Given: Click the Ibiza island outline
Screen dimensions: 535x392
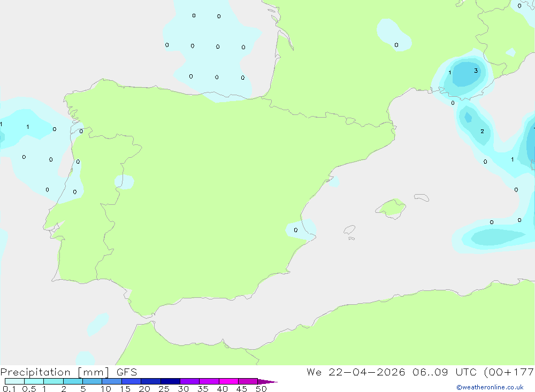Looking at the screenshot, I should point(349,229).
